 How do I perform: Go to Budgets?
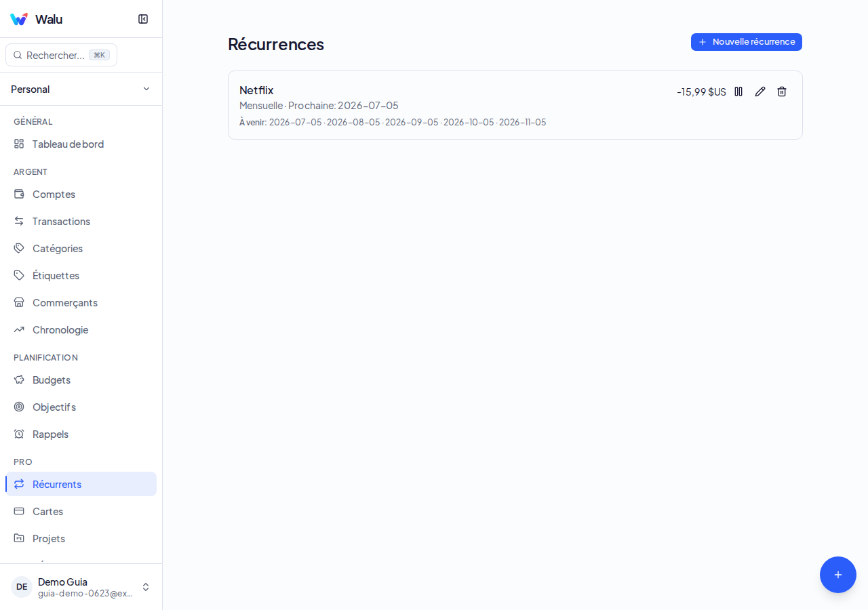point(81,380)
